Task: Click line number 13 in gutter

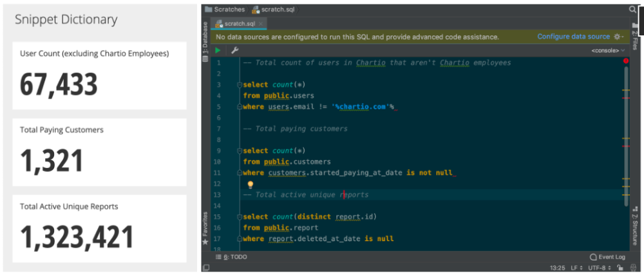Action: 218,194
